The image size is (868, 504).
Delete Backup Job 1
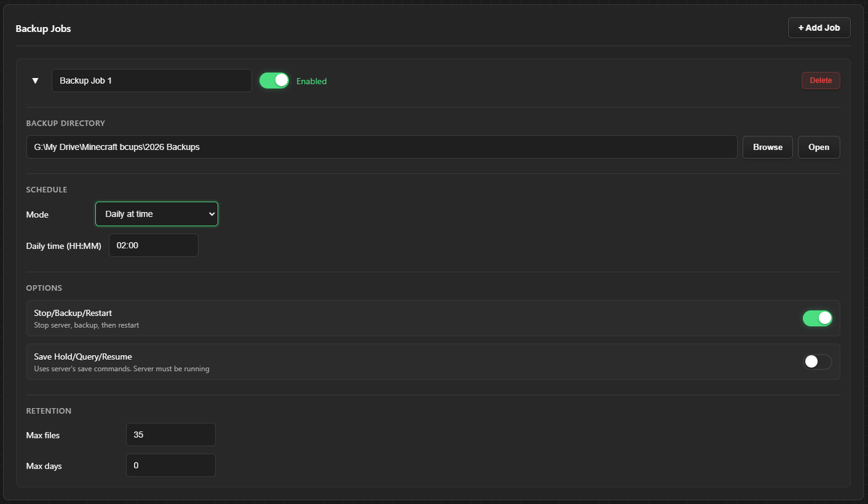pos(821,80)
